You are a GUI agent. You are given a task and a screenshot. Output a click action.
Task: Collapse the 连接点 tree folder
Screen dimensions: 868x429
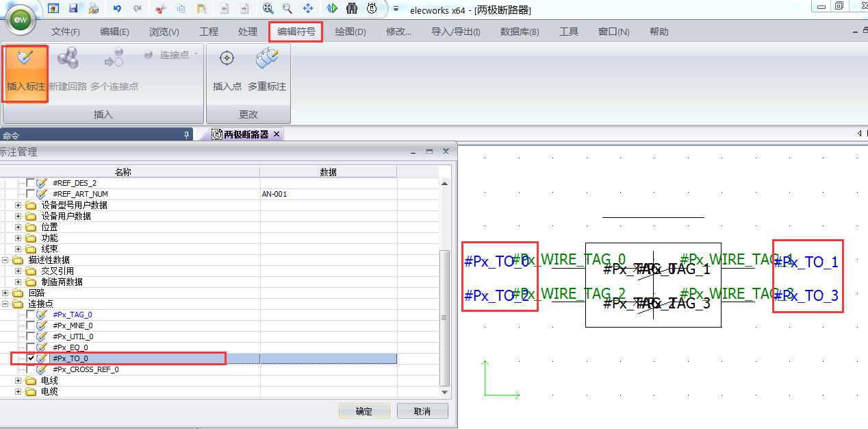pyautogui.click(x=5, y=304)
